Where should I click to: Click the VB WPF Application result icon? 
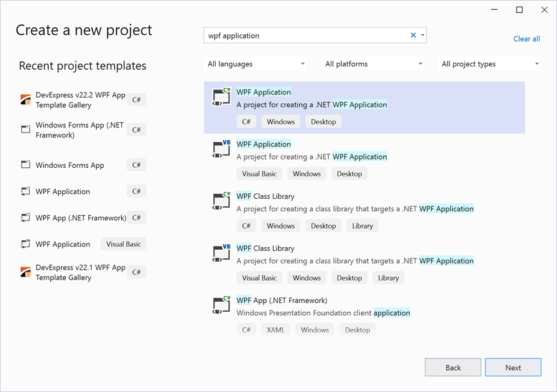(221, 149)
